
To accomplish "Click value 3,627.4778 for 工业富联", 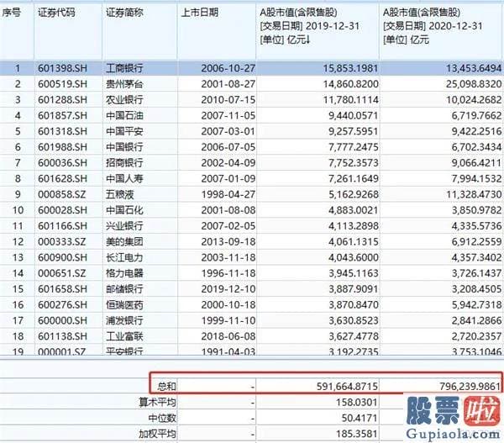I will coord(354,336).
